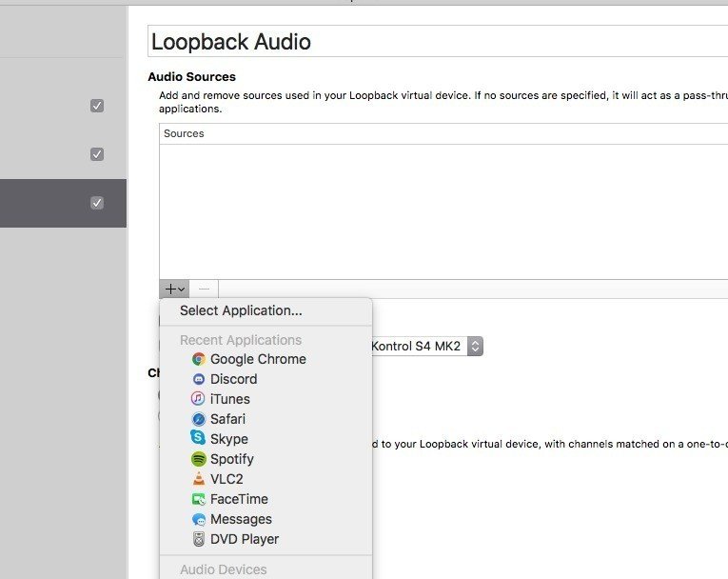Choose Select Application... from the menu

pyautogui.click(x=266, y=310)
